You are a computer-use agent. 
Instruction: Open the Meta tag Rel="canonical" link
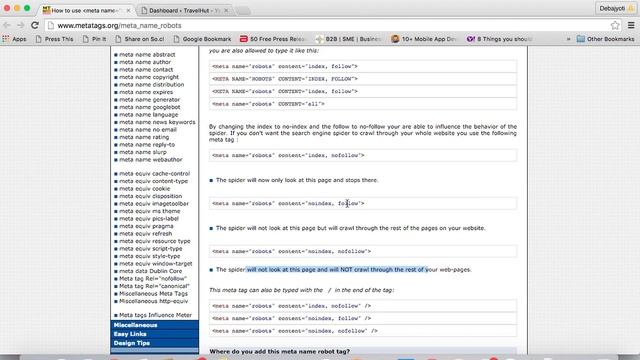[154, 286]
